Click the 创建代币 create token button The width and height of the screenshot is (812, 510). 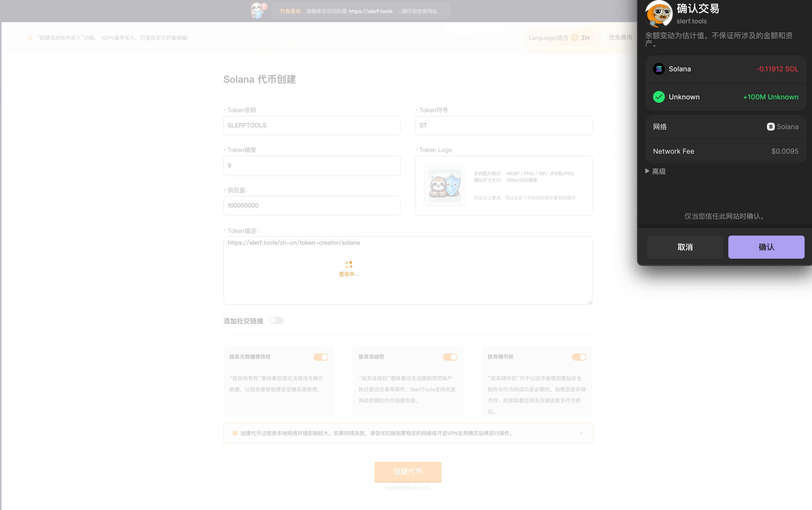pos(407,472)
